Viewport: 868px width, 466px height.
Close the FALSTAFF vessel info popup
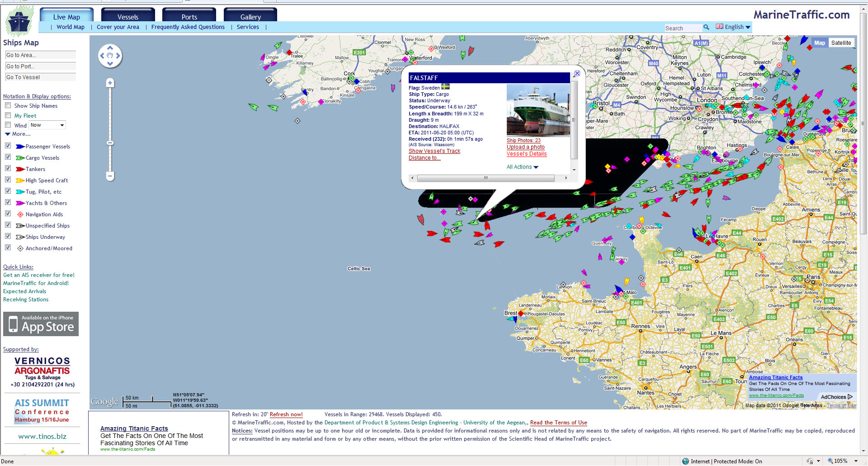click(x=577, y=73)
